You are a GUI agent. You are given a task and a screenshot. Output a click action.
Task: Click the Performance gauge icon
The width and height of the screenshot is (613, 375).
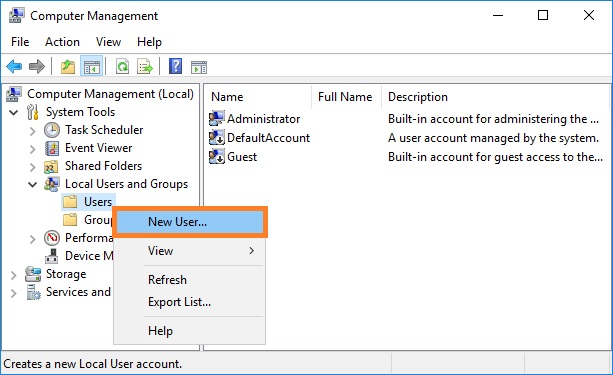[x=52, y=238]
